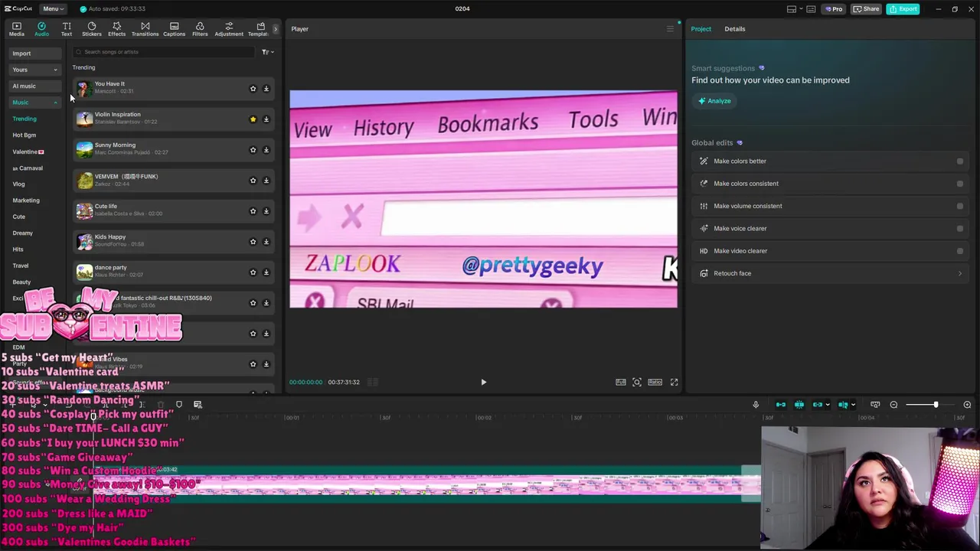Toggle Make voice clearer
Viewport: 980px width, 551px height.
point(959,228)
